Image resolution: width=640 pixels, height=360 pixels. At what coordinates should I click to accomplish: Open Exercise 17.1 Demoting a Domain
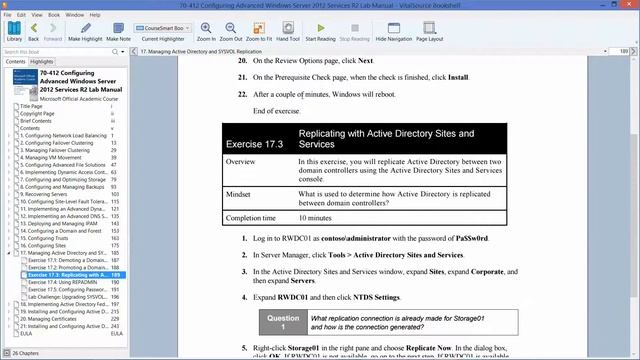pos(68,260)
